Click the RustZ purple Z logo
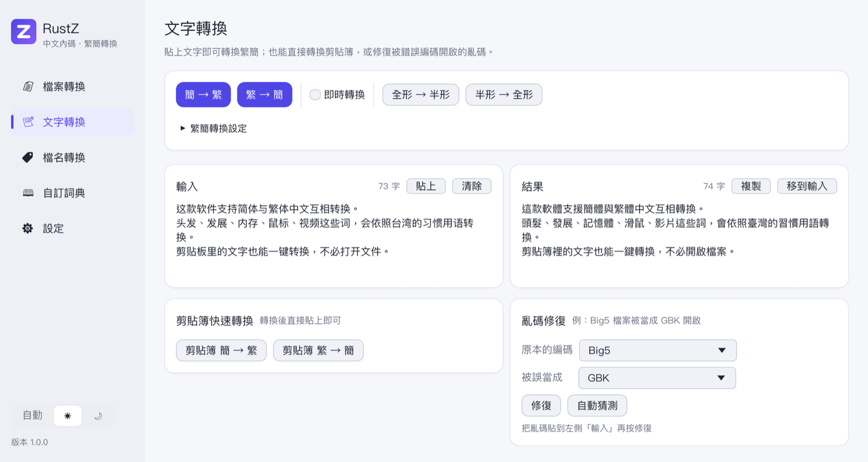Viewport: 868px width, 462px height. pos(23,31)
